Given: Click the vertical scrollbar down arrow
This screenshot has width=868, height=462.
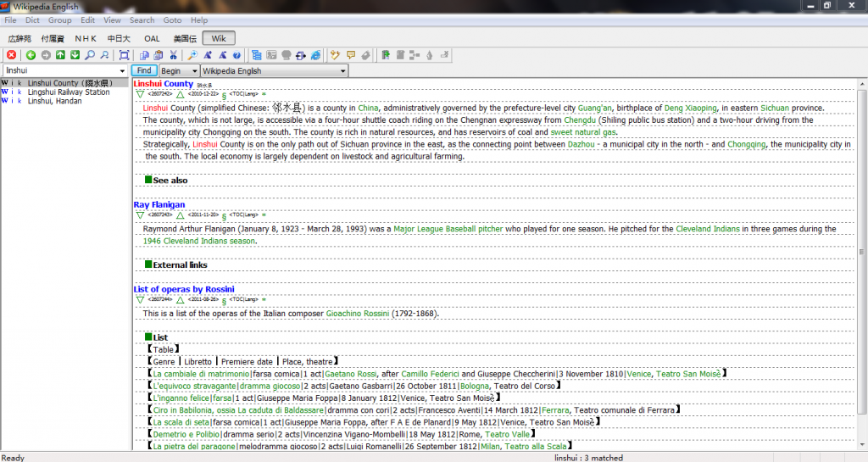Looking at the screenshot, I should (862, 444).
